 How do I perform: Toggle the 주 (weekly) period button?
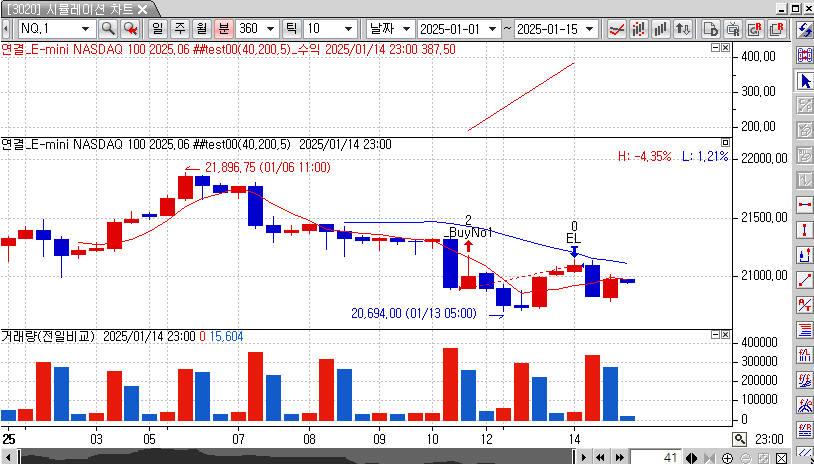pyautogui.click(x=180, y=28)
